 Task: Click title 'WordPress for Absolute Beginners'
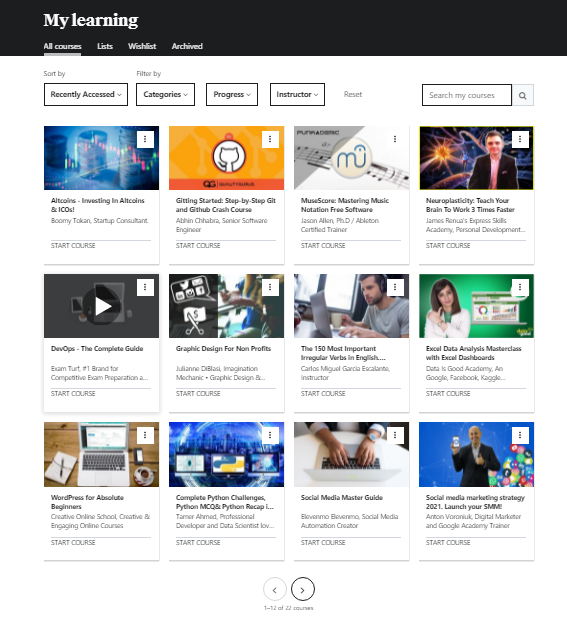pos(87,502)
